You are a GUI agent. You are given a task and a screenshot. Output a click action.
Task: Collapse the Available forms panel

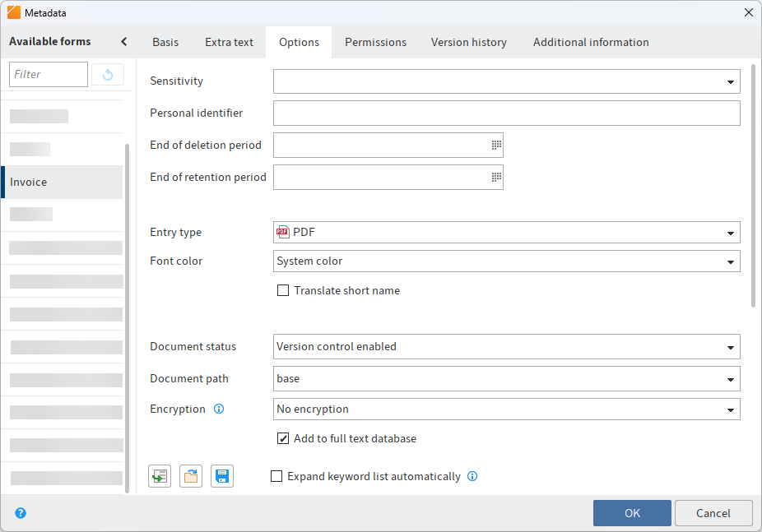[123, 41]
